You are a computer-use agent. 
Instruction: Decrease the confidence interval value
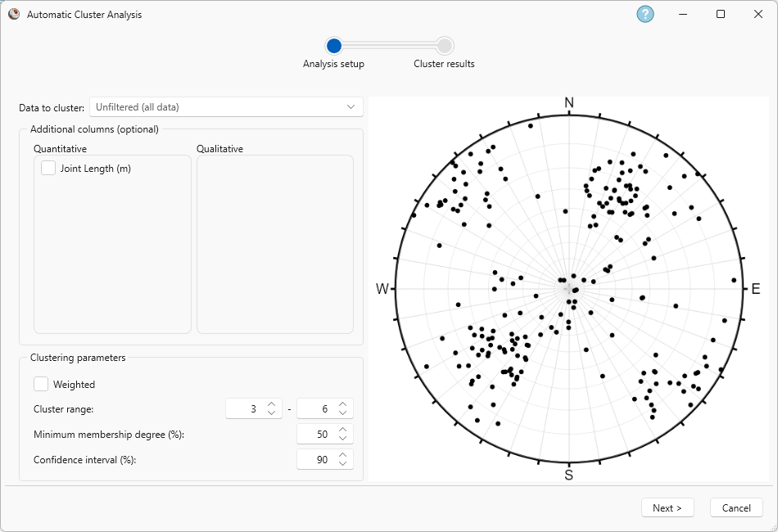click(x=343, y=463)
